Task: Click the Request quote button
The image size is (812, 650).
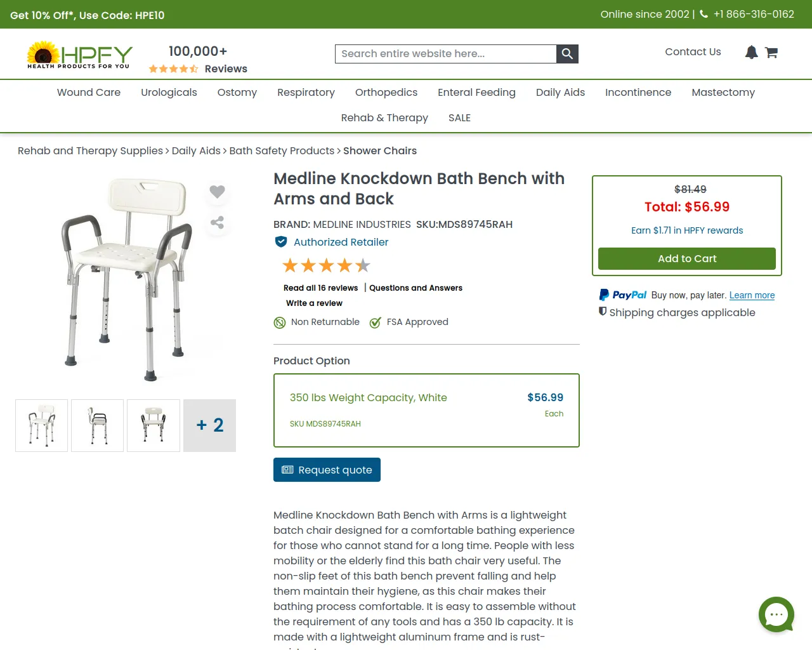Action: 327,470
